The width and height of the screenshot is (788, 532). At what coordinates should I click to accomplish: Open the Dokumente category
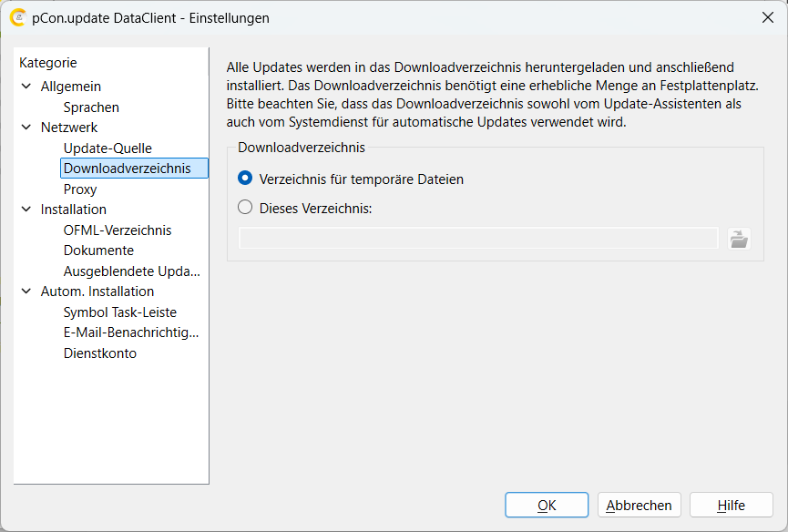(x=98, y=251)
